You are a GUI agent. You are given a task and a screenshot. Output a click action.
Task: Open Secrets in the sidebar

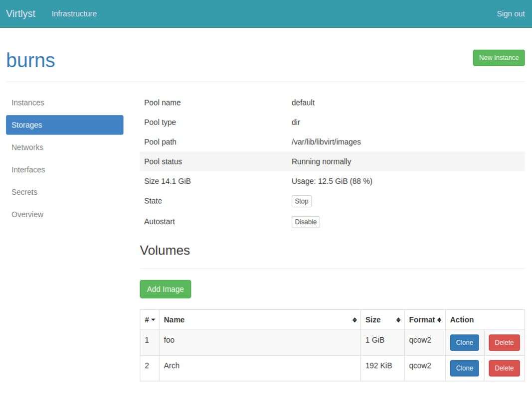tap(24, 192)
